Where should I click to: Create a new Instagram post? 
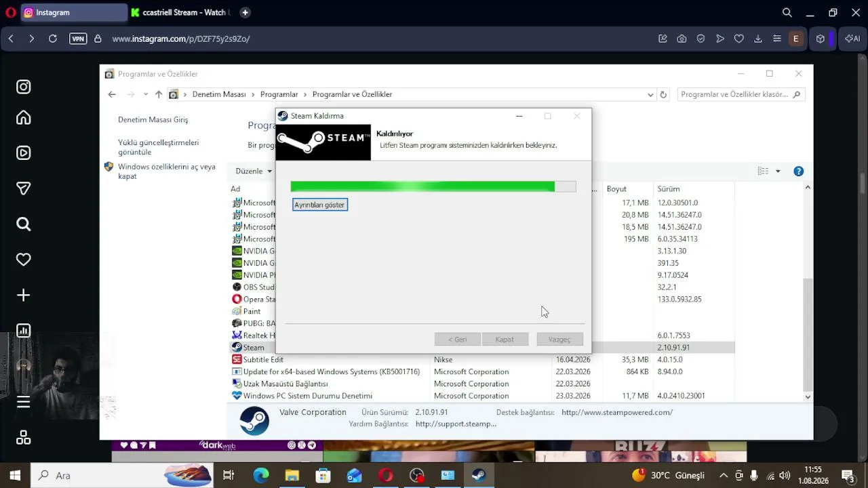point(24,295)
